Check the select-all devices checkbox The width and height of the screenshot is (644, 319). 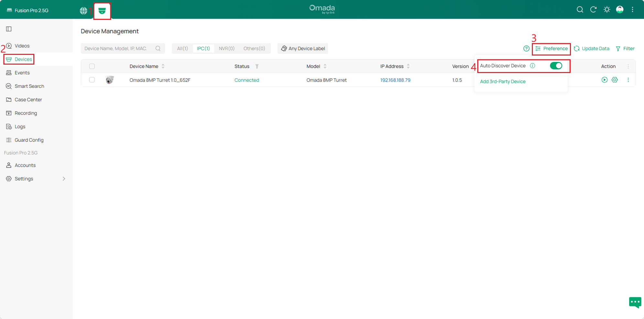[x=92, y=67]
